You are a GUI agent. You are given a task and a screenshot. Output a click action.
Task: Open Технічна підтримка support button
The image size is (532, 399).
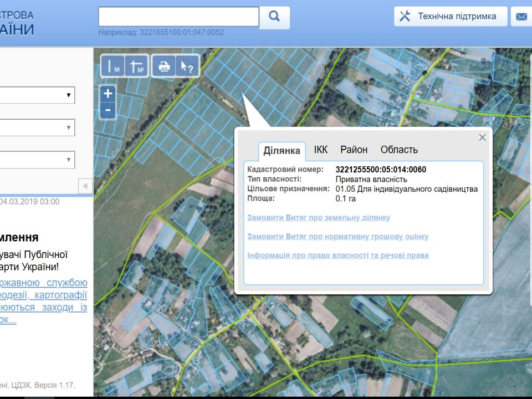[451, 16]
